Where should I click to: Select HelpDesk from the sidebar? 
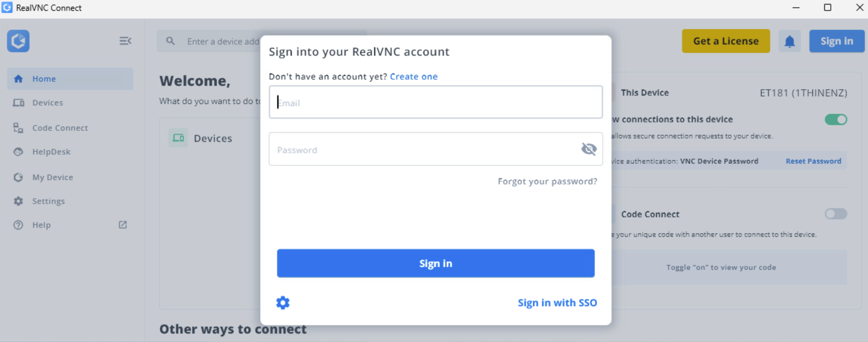51,152
